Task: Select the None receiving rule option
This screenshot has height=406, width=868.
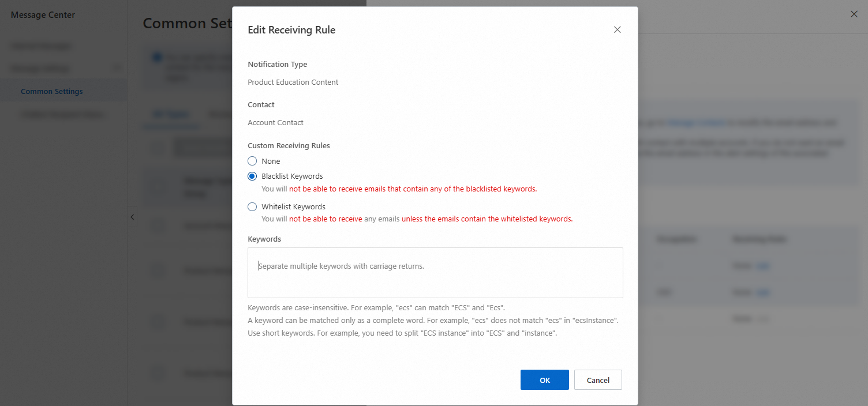Action: click(x=252, y=161)
